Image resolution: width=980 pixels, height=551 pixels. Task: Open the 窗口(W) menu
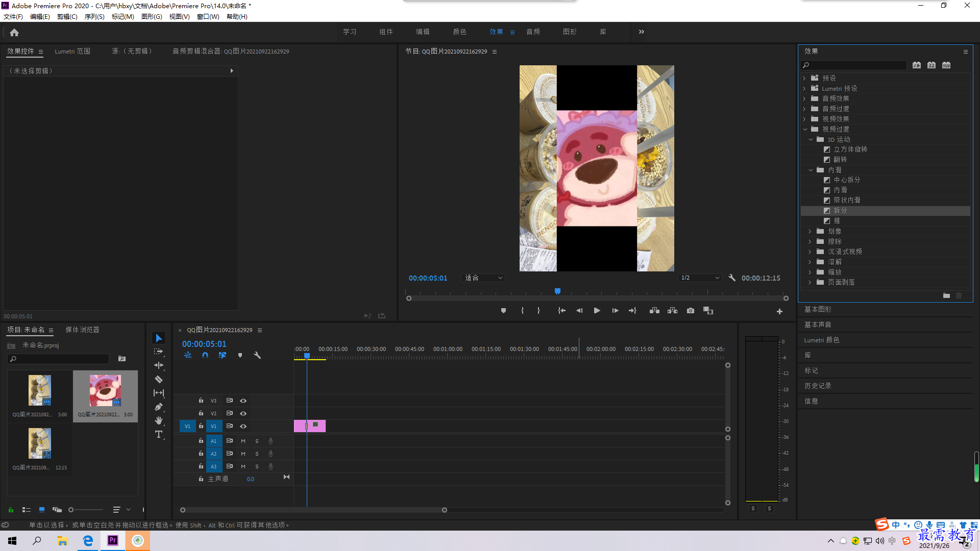(x=208, y=17)
